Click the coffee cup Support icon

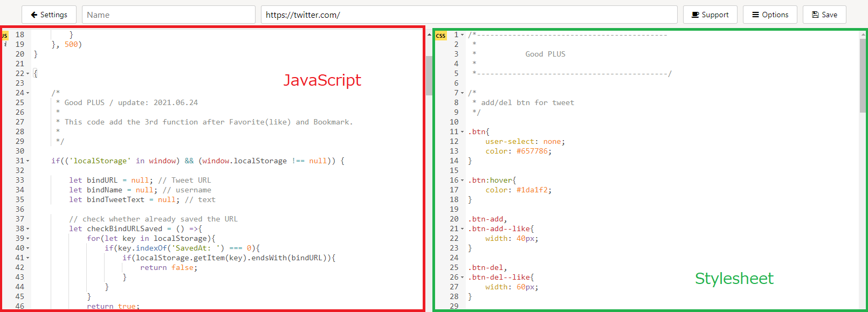[x=695, y=15]
